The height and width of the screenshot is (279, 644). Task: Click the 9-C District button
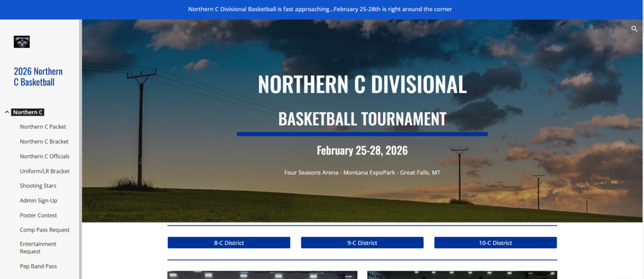pos(362,243)
